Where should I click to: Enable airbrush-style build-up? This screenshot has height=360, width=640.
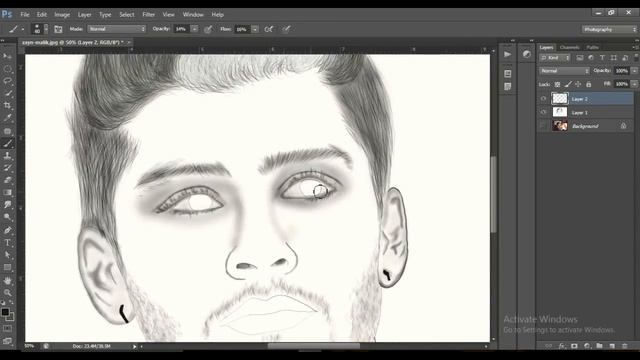269,29
